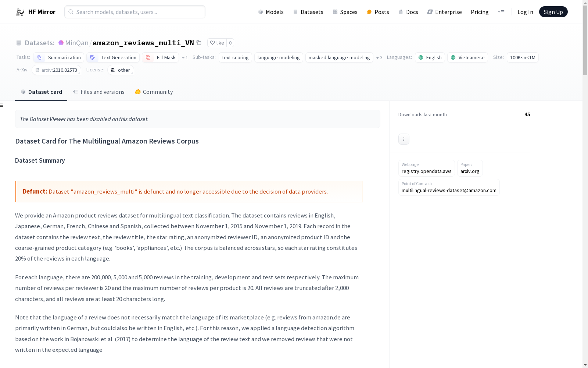Expand the navigation overflow menu icon
This screenshot has height=368, width=588.
tap(501, 12)
